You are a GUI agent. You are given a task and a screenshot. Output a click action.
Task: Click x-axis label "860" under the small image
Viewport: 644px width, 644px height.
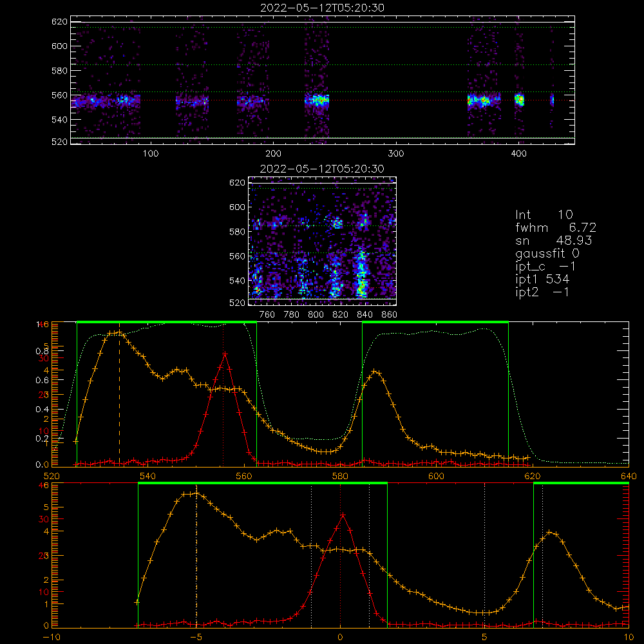pyautogui.click(x=390, y=315)
